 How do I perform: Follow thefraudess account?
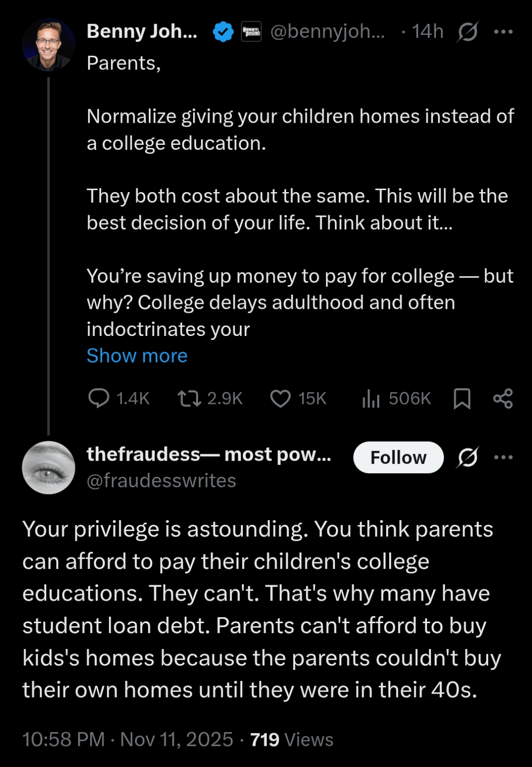[398, 458]
